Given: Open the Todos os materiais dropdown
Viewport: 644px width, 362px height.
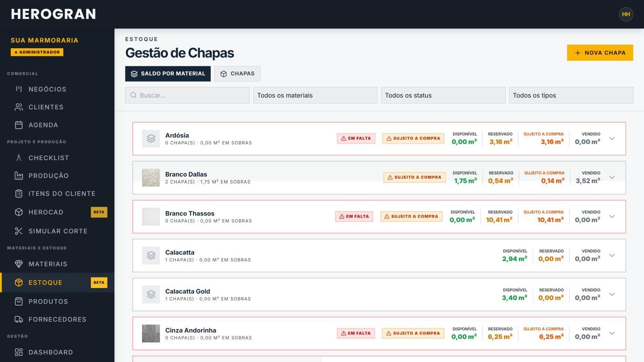Looking at the screenshot, I should 315,95.
